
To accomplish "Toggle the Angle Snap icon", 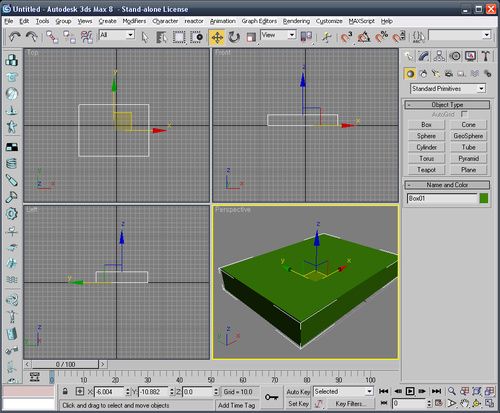I will pos(364,37).
